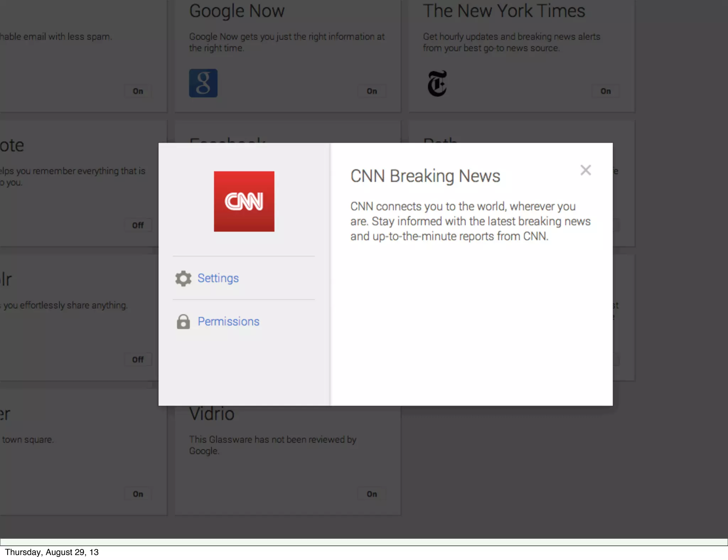This screenshot has height=560, width=728.
Task: Click the New York Times T logo
Action: click(x=437, y=84)
